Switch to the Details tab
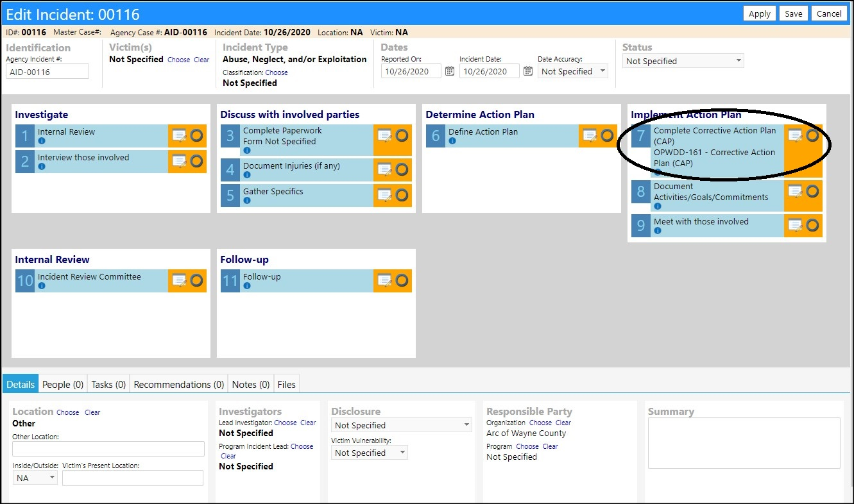The height and width of the screenshot is (504, 854). point(21,384)
